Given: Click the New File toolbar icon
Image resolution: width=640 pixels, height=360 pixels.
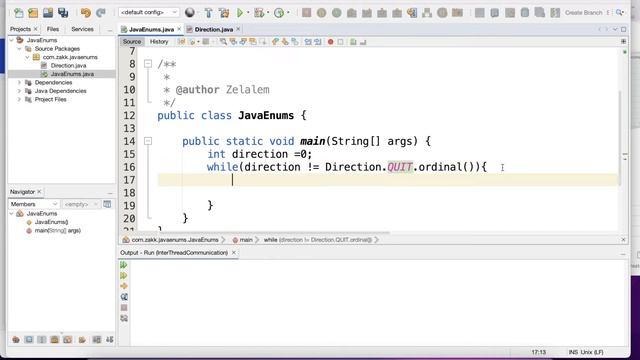Looking at the screenshot, I should [18, 13].
